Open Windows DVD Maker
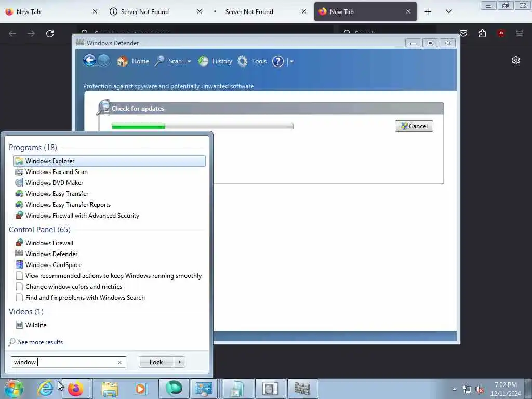The width and height of the screenshot is (532, 399). [109, 182]
